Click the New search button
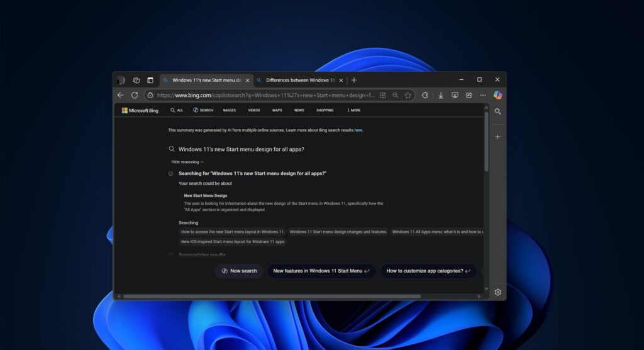 239,271
